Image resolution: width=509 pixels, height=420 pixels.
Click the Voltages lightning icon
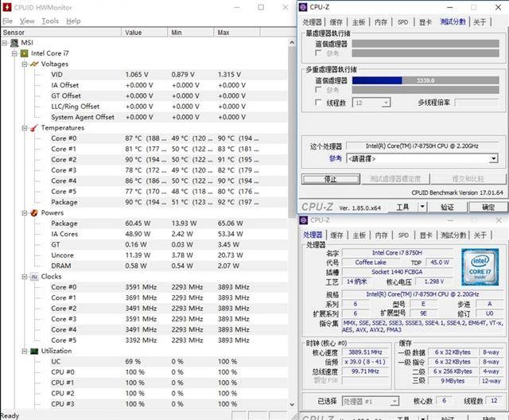coord(34,64)
